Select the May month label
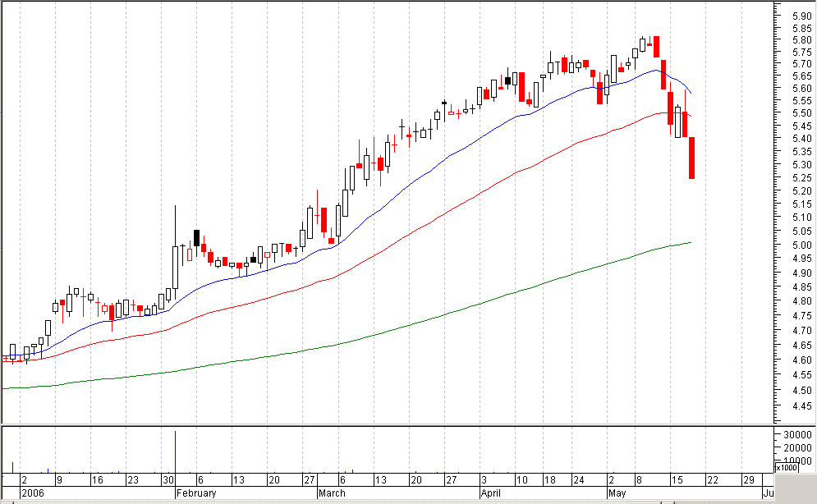 click(617, 493)
